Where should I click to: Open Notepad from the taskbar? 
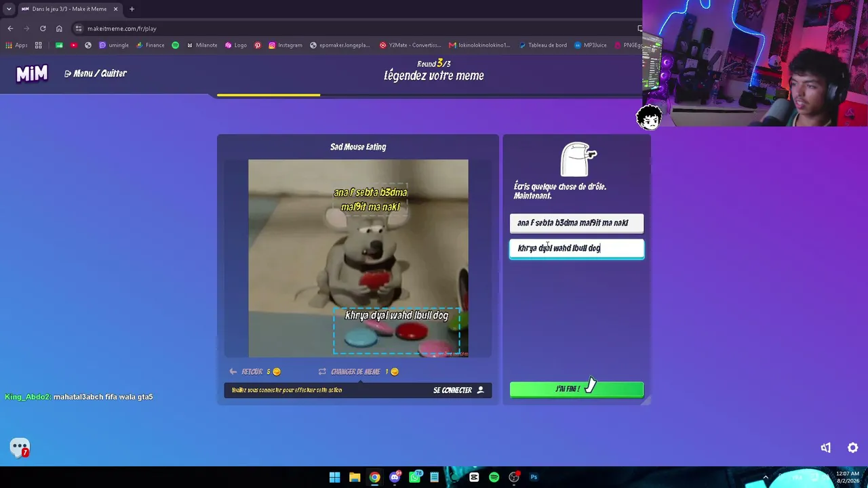point(434,477)
